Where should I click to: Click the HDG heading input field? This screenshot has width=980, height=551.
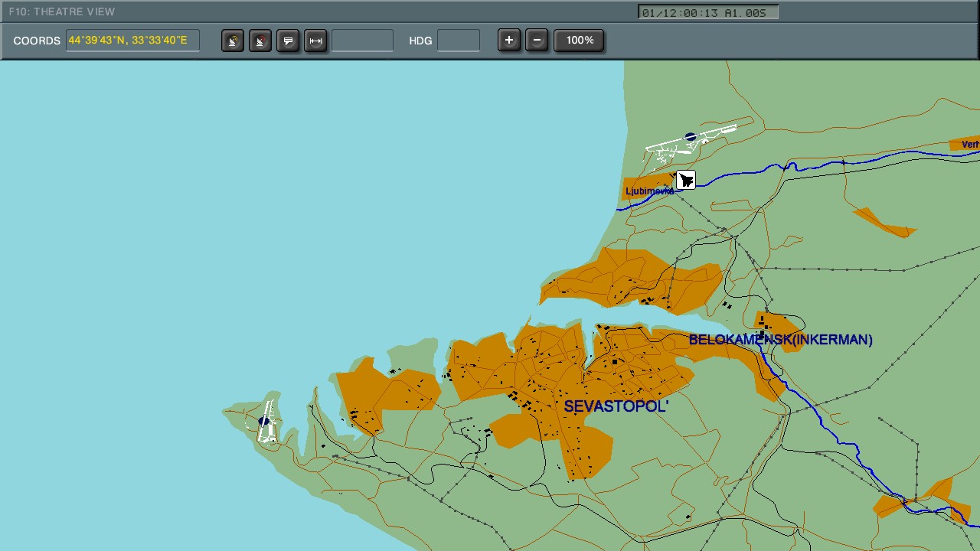(x=459, y=41)
